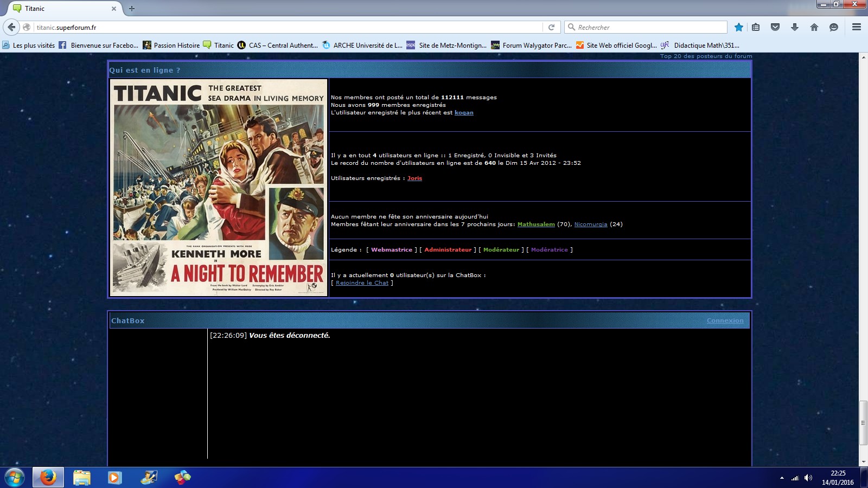Open Titanic bookmark in bookmarks bar
Image resolution: width=868 pixels, height=488 pixels.
(x=219, y=46)
